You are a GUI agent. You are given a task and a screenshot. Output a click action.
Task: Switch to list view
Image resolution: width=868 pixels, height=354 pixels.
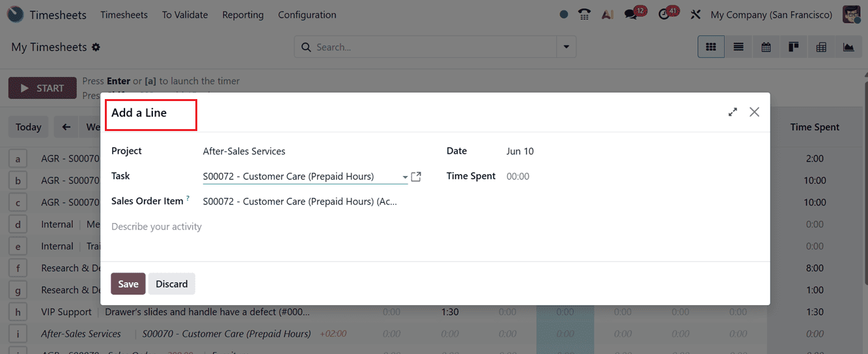738,47
